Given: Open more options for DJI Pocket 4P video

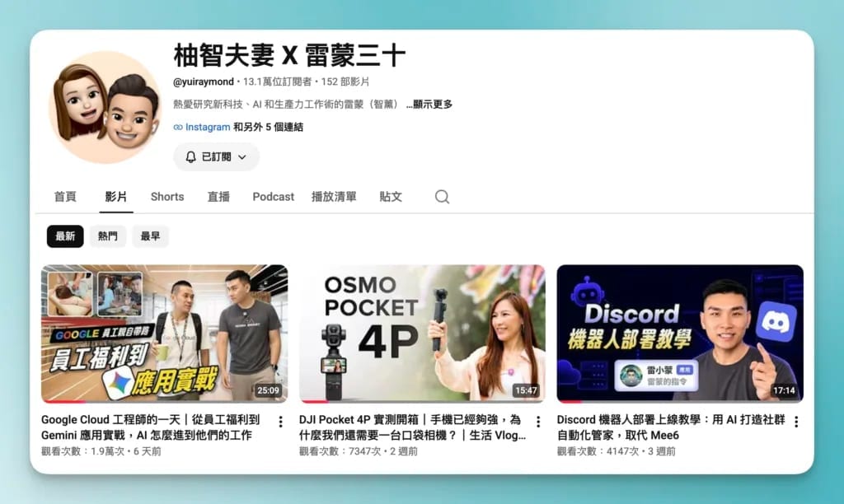Looking at the screenshot, I should pos(538,422).
